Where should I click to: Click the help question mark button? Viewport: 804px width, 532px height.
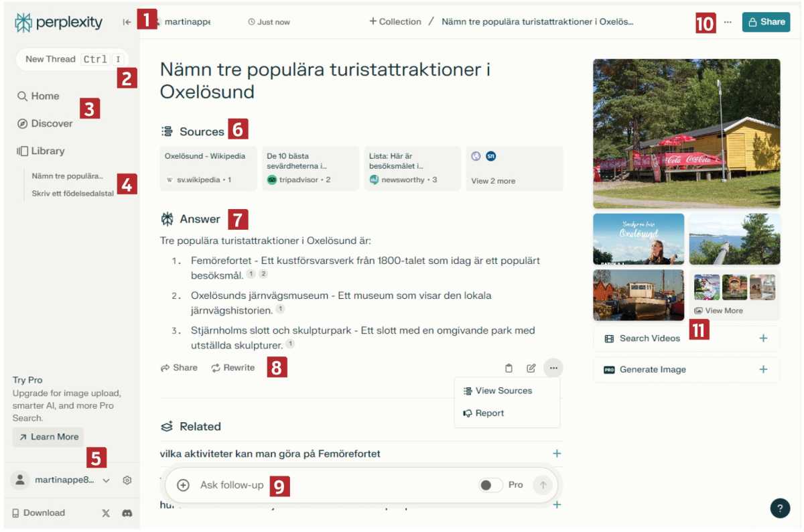[x=780, y=509]
